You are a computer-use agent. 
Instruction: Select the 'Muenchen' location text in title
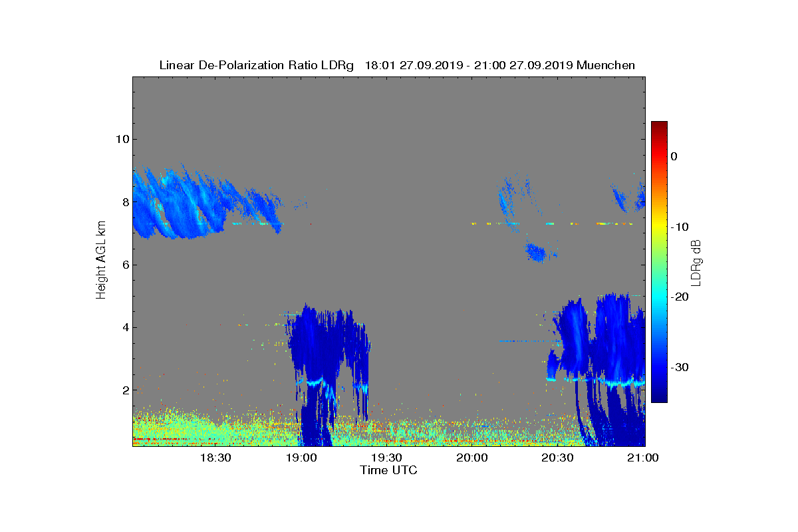tap(606, 65)
